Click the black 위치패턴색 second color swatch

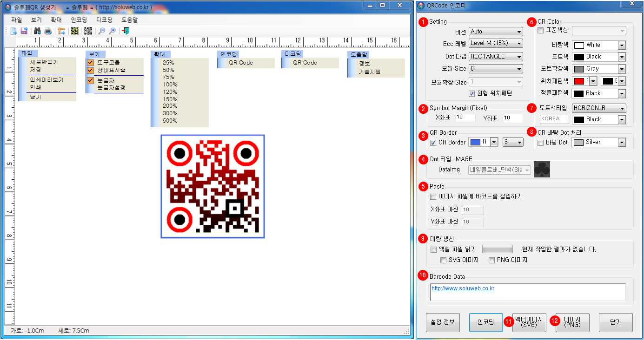608,81
